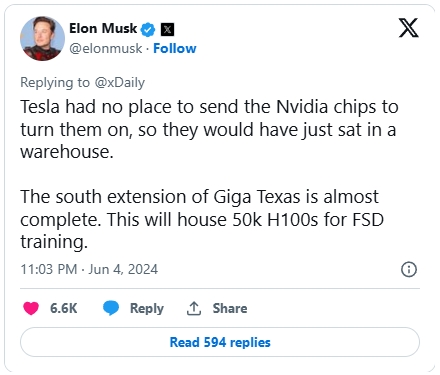Image resolution: width=440 pixels, height=375 pixels.
Task: Click the gray 'Replying to' label
Action: 55,82
